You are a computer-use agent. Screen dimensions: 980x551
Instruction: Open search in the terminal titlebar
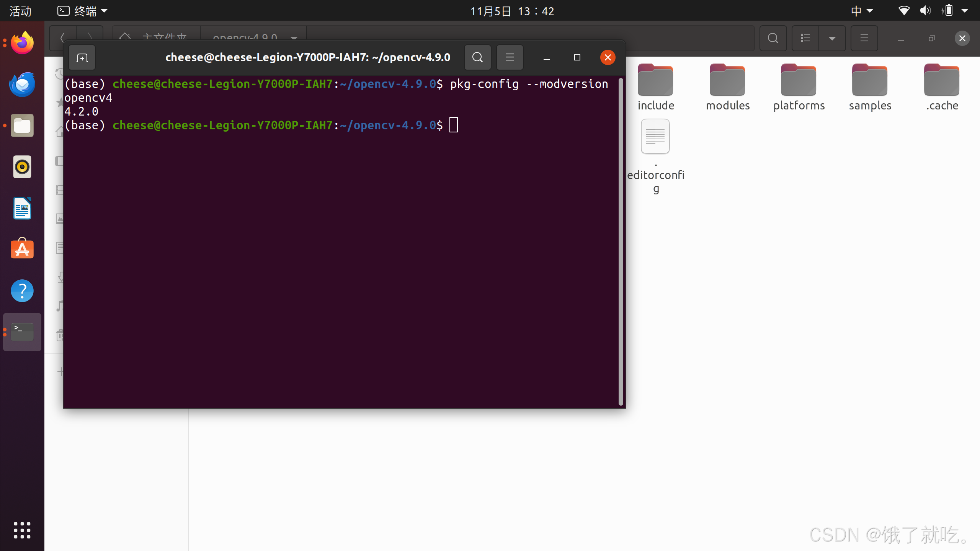tap(477, 57)
